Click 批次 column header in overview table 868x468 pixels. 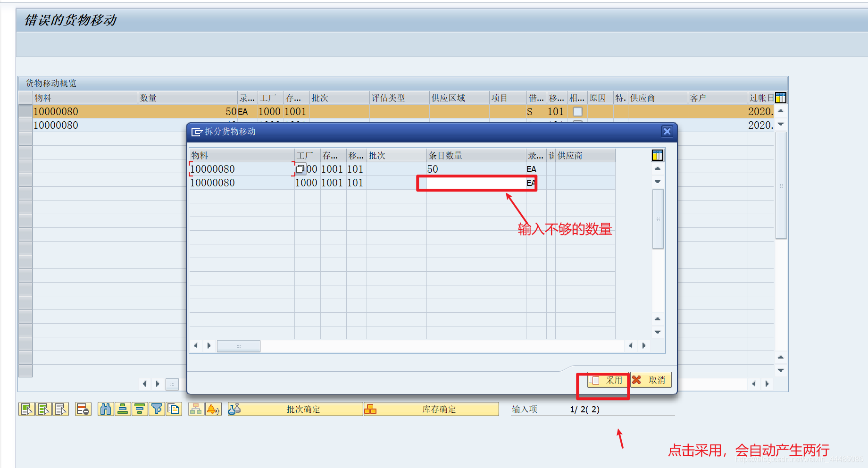point(340,98)
